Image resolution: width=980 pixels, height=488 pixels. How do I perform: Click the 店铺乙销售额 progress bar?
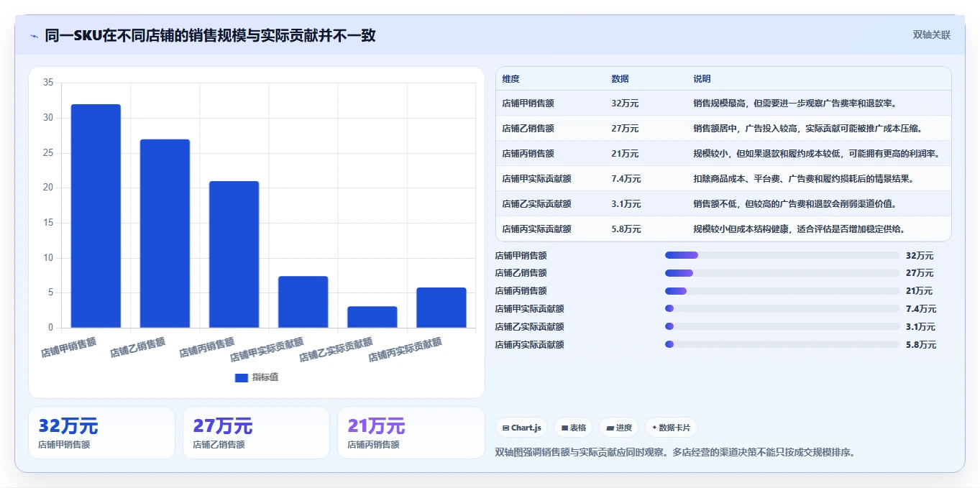tap(782, 273)
